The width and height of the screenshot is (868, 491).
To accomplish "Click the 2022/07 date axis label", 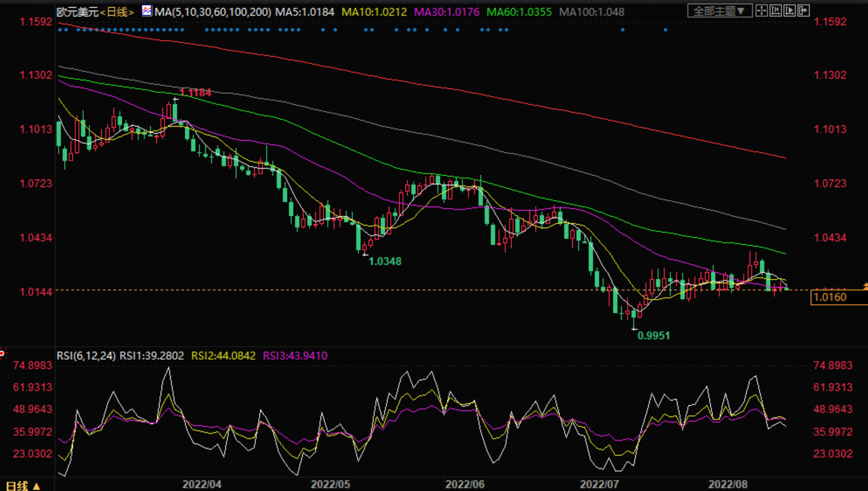I will pyautogui.click(x=599, y=485).
